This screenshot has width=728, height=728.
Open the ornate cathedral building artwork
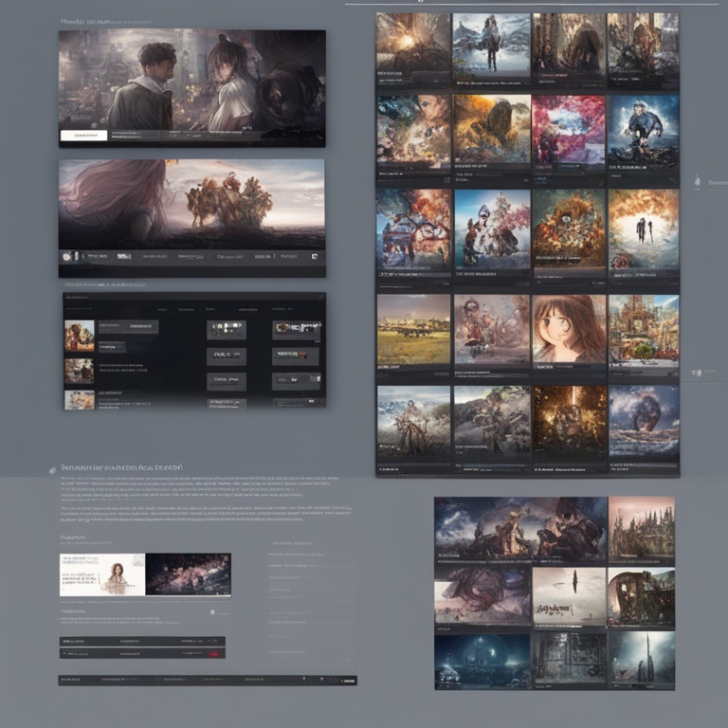[644, 331]
